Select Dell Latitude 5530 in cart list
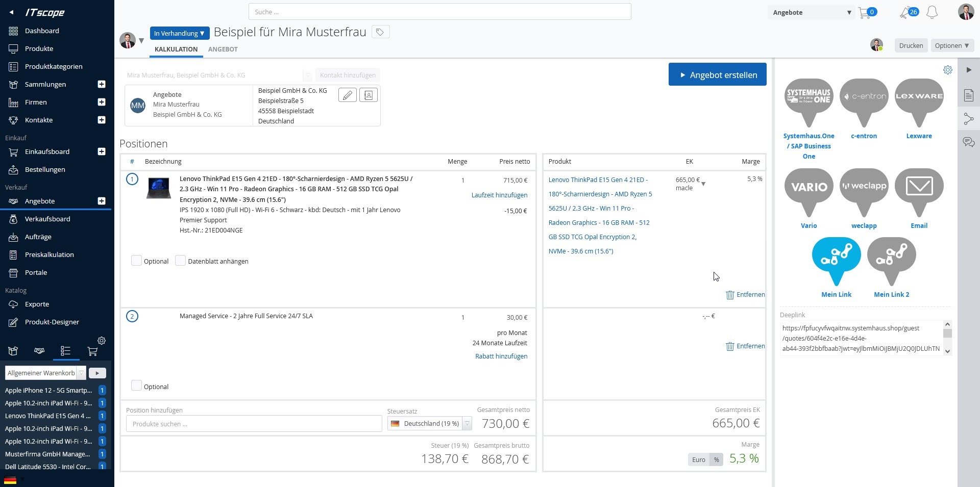Viewport: 980px width, 487px height. [48, 467]
